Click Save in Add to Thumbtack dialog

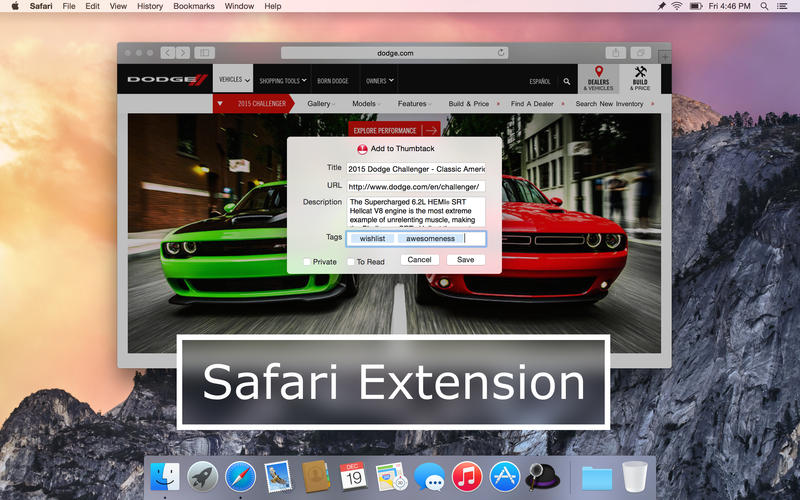pos(466,260)
